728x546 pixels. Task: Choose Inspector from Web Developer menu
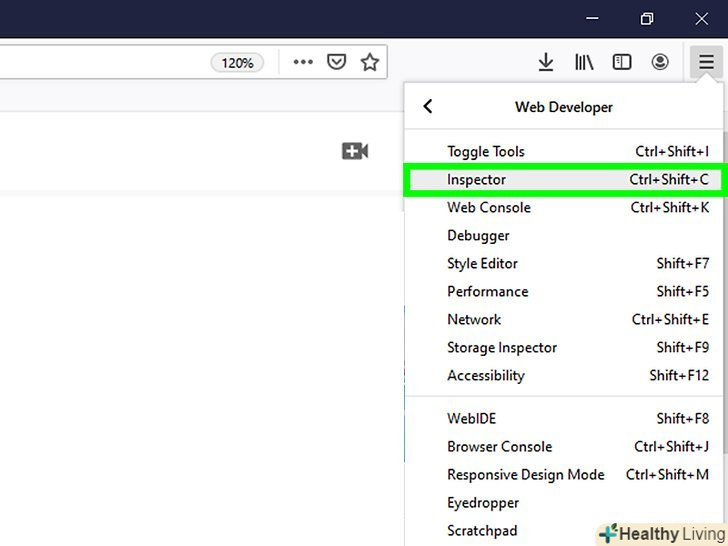coord(477,180)
